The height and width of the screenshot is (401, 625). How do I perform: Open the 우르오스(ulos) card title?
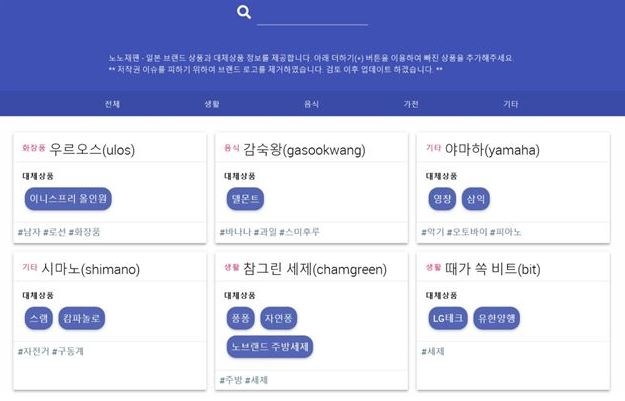coord(92,150)
